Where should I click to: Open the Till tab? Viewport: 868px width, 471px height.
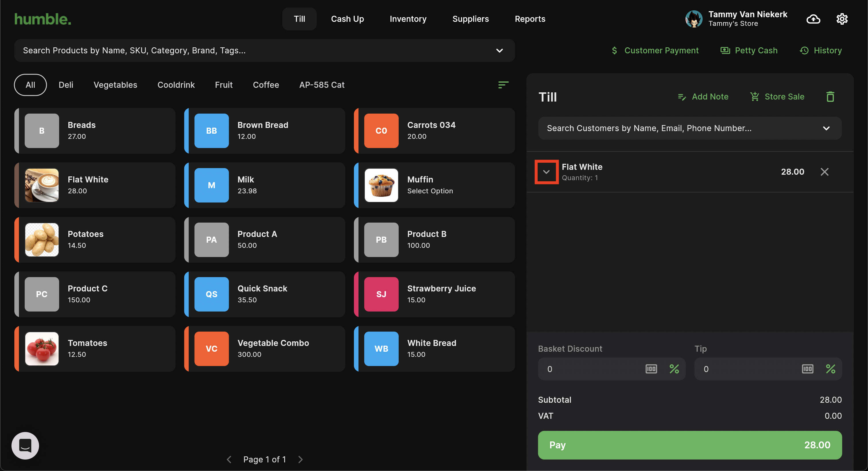pos(299,19)
